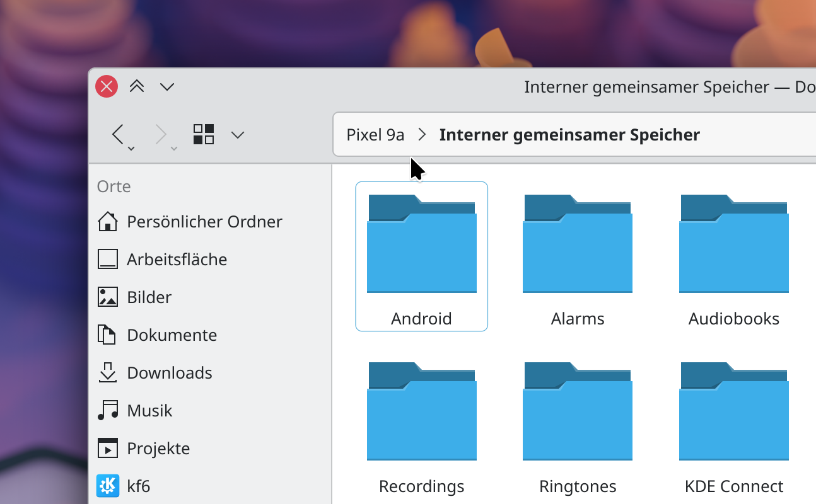Viewport: 816px width, 504px height.
Task: Select Musik in the Places panel
Action: 149,411
